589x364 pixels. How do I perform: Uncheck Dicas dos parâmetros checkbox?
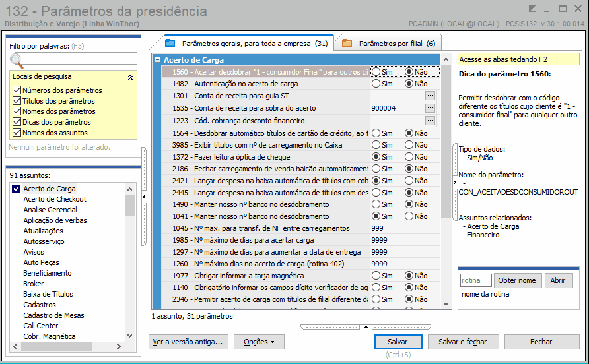pyautogui.click(x=17, y=121)
